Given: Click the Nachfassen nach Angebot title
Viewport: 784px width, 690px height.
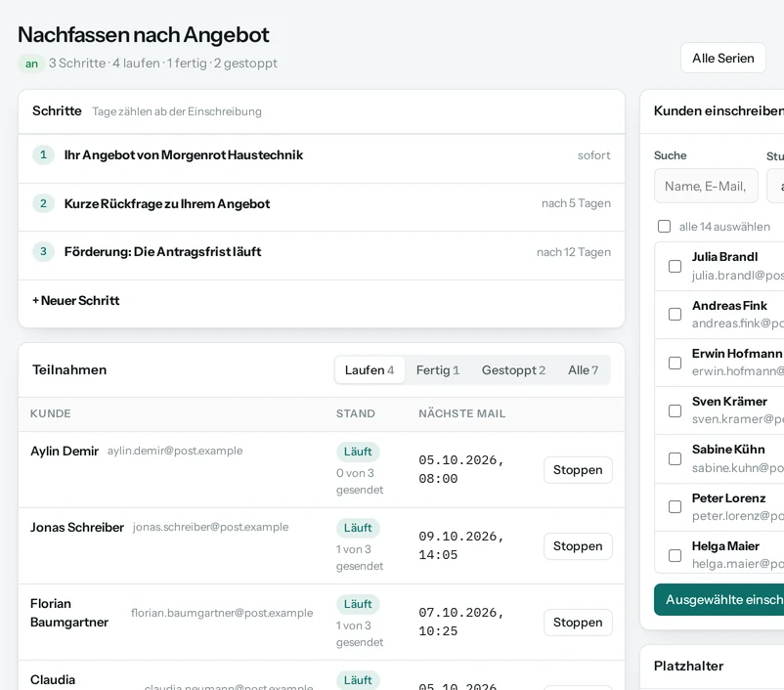Looking at the screenshot, I should point(144,34).
